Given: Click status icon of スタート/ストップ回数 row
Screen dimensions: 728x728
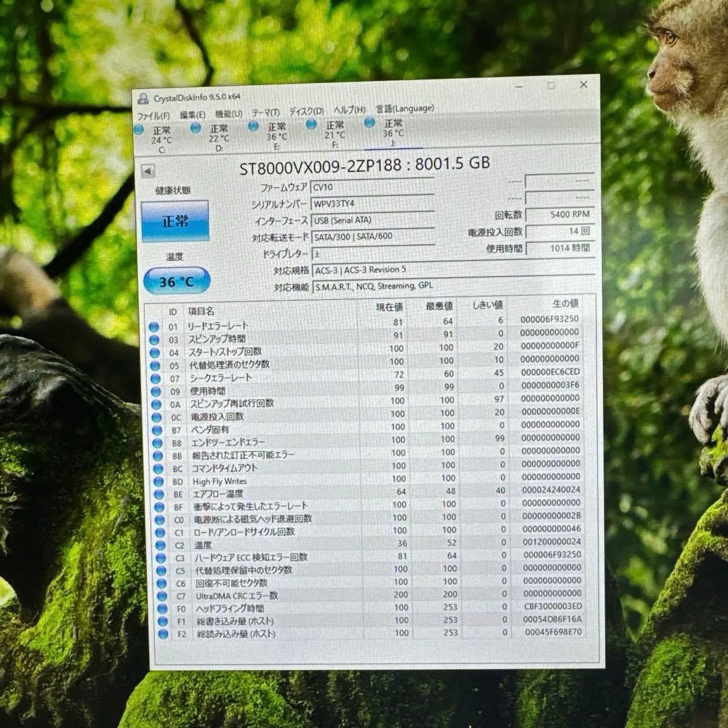Looking at the screenshot, I should (154, 353).
